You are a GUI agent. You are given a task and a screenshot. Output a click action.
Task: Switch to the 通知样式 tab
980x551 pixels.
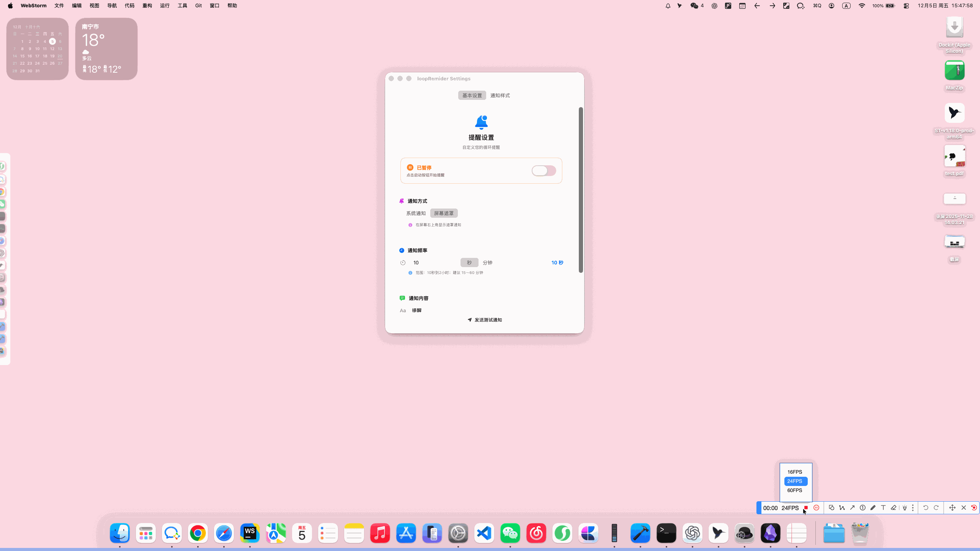click(x=500, y=95)
